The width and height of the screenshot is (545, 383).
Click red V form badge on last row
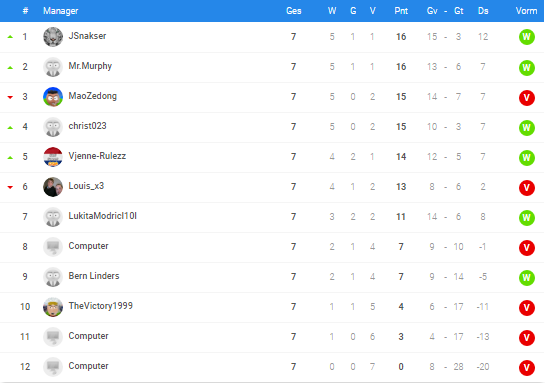(527, 368)
